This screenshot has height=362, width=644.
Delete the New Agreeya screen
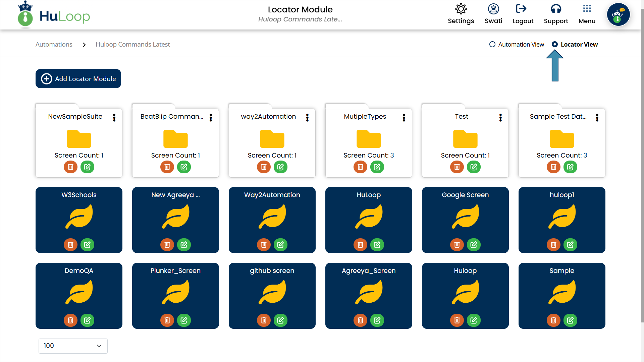(x=167, y=245)
